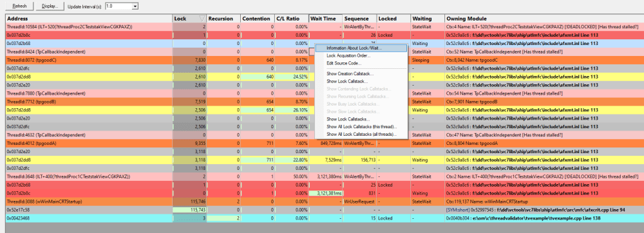Click the sequence cell 831
644x233 pixels.
coord(360,193)
